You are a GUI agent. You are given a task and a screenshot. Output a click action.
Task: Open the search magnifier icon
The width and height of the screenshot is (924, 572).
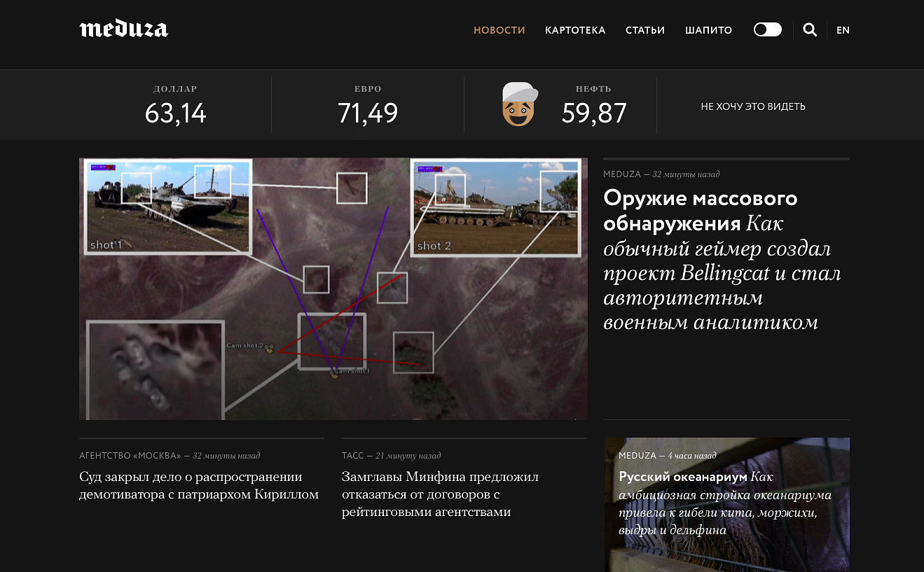[x=810, y=30]
